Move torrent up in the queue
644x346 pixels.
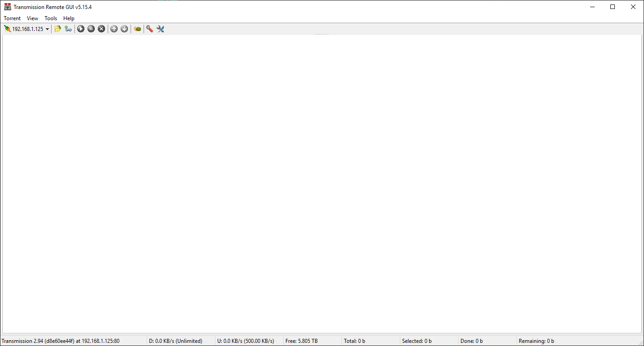(x=114, y=28)
